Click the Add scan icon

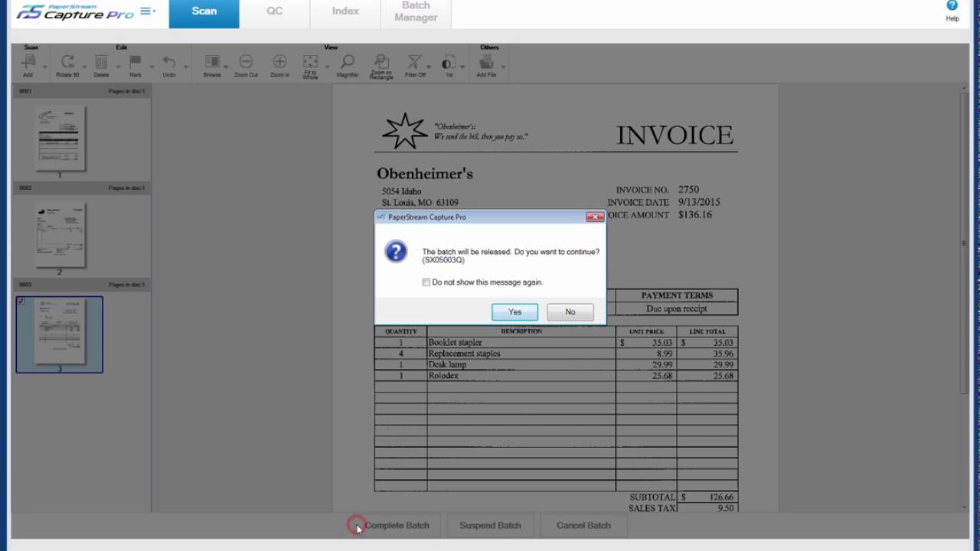(28, 62)
